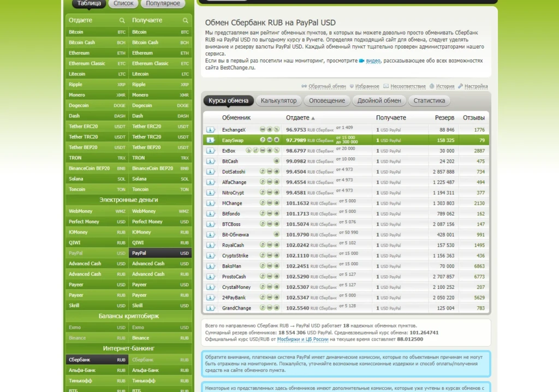559x392 pixels.
Task: Open info icon for BaksMan row
Action: 210,266
